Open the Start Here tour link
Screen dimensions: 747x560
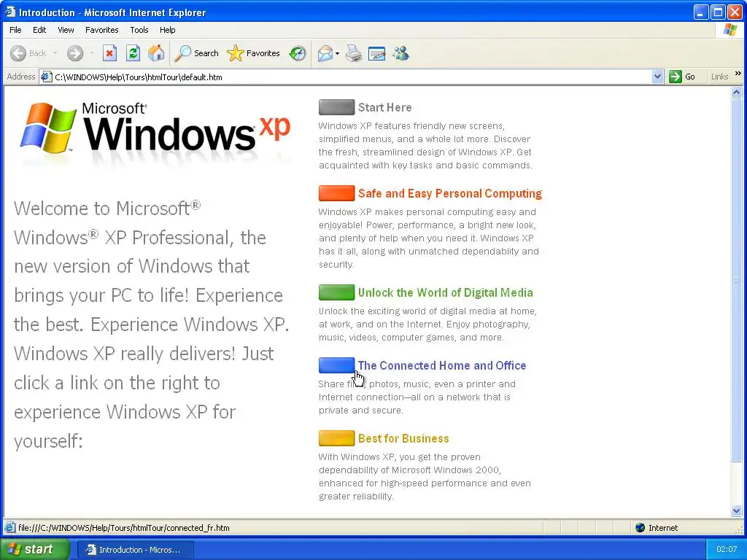coord(384,108)
